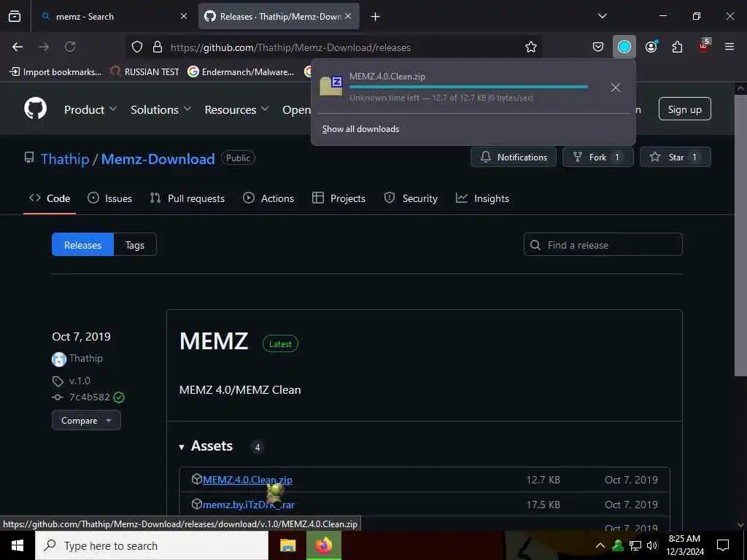The image size is (747, 560).
Task: Click the Firefox View icon in tab strip
Action: (15, 16)
